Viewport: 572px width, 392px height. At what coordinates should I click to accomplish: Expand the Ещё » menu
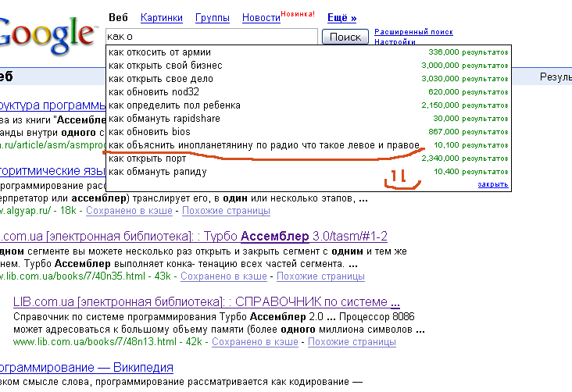click(341, 17)
